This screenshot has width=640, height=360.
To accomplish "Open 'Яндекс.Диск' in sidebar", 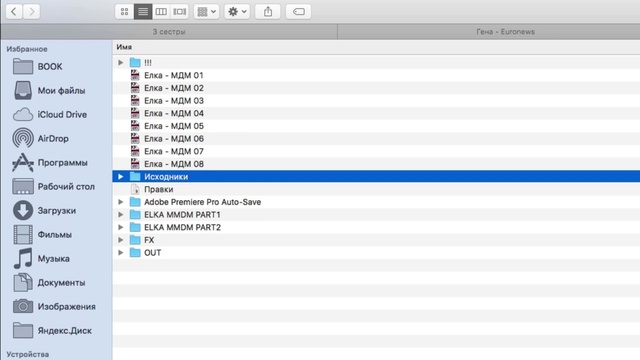I will click(x=52, y=331).
